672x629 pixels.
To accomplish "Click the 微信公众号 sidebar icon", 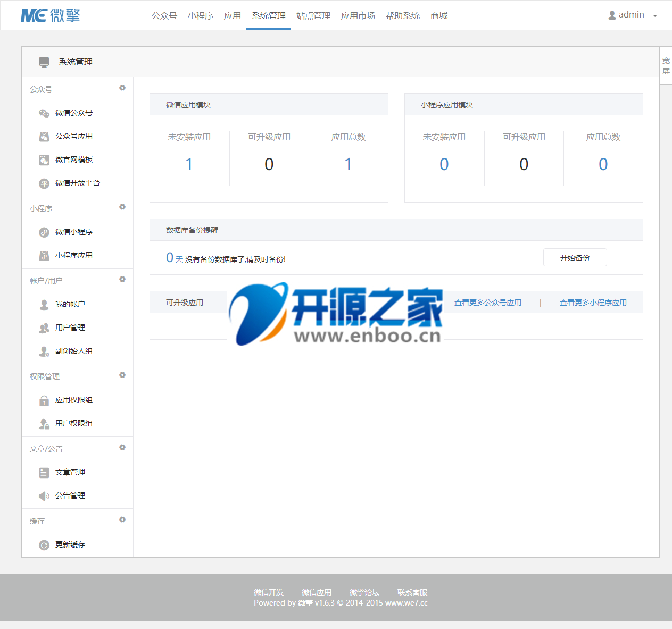I will [x=44, y=113].
